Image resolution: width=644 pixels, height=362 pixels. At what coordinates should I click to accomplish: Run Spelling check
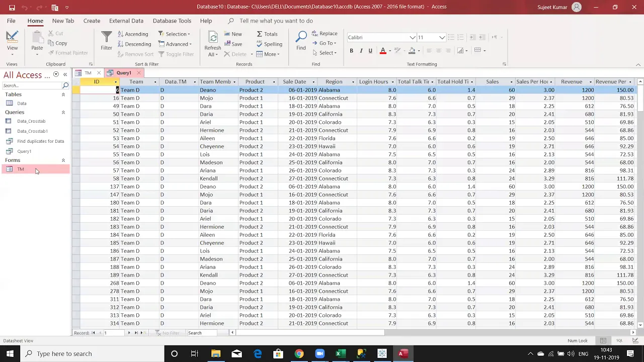(x=269, y=44)
